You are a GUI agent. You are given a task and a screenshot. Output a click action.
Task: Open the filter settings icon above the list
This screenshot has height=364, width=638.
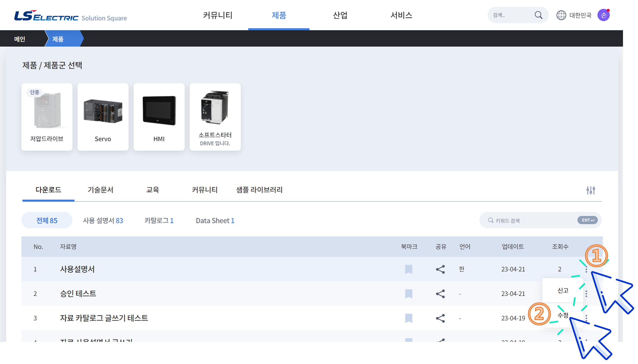[591, 190]
